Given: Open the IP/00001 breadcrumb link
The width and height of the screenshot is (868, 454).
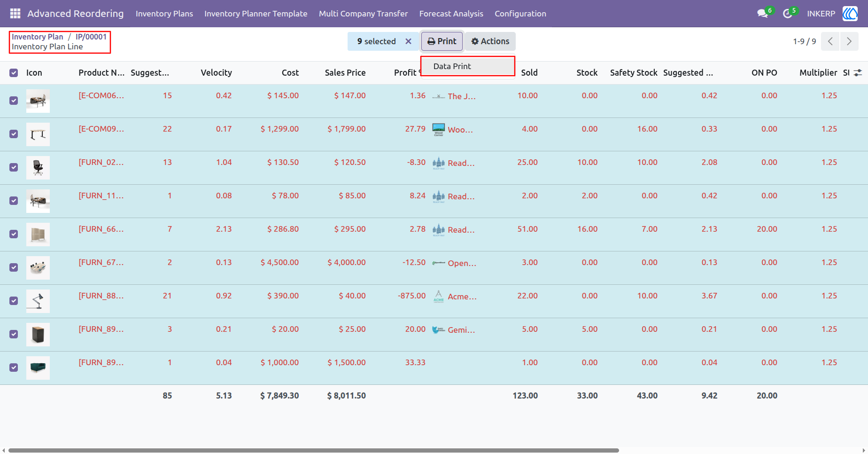Looking at the screenshot, I should (x=91, y=37).
